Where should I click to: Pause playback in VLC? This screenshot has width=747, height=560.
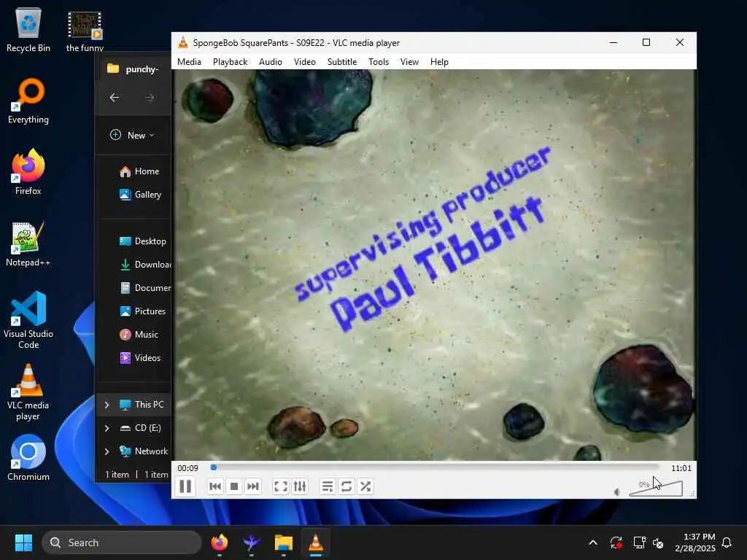185,486
